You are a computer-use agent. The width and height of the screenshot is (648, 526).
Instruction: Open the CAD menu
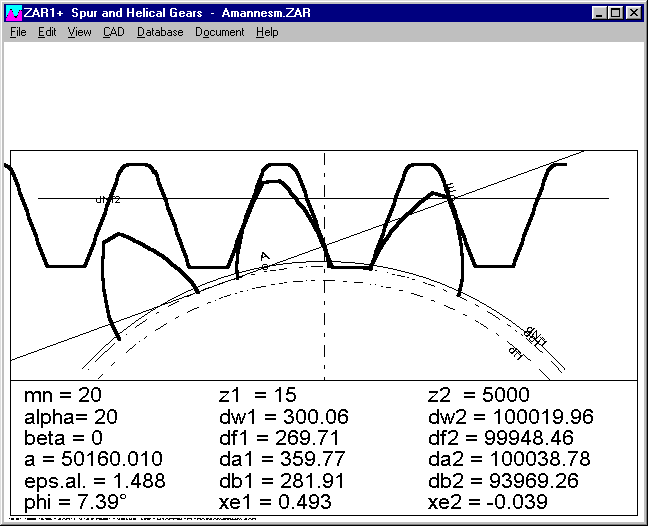pyautogui.click(x=114, y=32)
